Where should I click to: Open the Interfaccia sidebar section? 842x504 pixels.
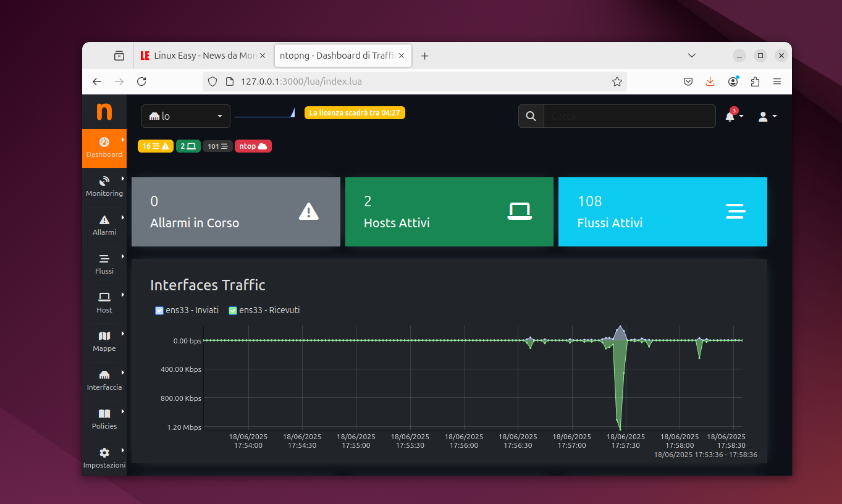pyautogui.click(x=104, y=380)
